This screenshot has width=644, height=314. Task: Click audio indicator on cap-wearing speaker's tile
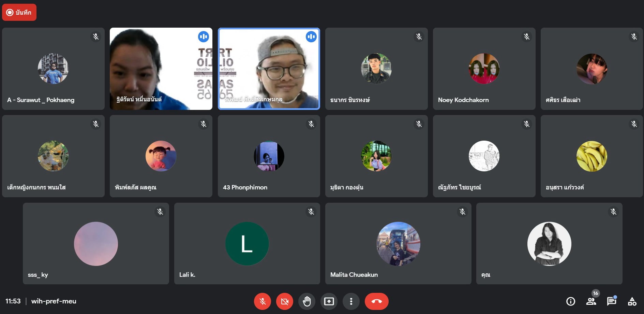(311, 37)
